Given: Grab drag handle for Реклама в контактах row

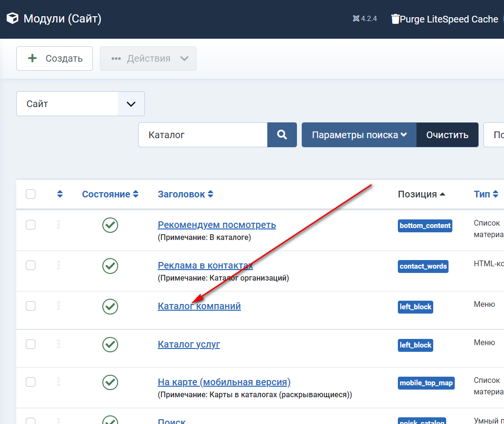Looking at the screenshot, I should pyautogui.click(x=59, y=265).
